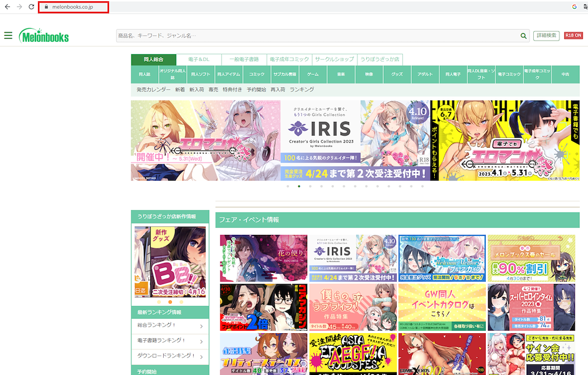Open the 一般電子書籍 tab
Image resolution: width=588 pixels, height=375 pixels.
pos(244,60)
